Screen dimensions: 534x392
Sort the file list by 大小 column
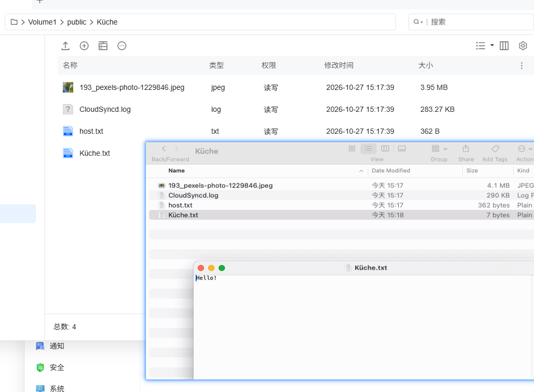click(425, 65)
